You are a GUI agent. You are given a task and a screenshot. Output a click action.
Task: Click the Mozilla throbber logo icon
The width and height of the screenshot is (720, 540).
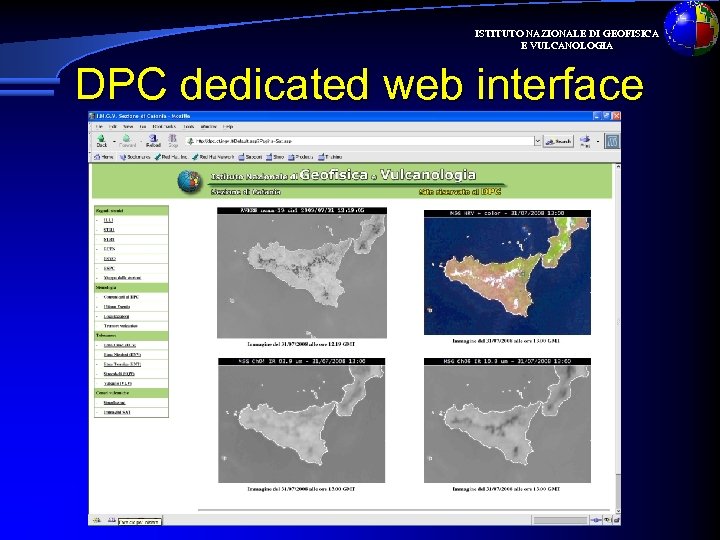click(612, 141)
